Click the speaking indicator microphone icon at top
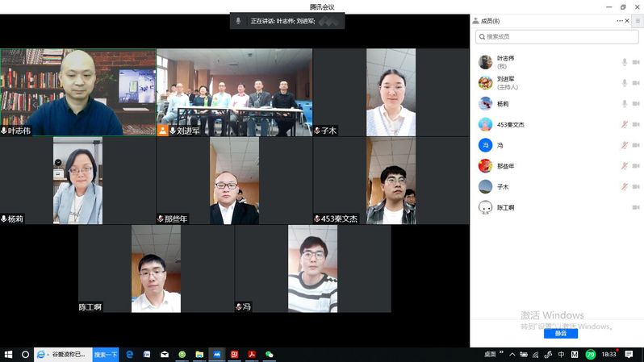Screen dimensions: 644x362 [238, 21]
